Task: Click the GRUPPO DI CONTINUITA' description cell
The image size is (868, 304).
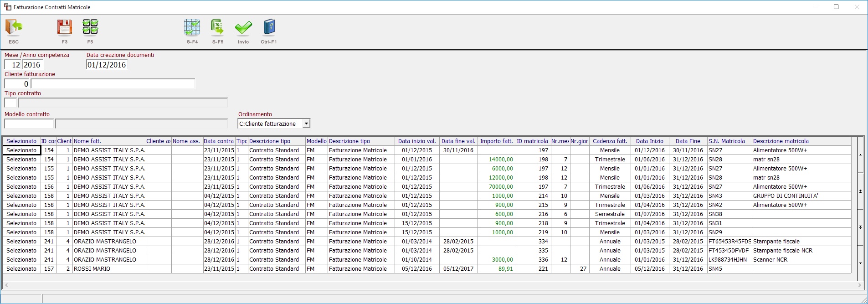Action: tap(801, 196)
